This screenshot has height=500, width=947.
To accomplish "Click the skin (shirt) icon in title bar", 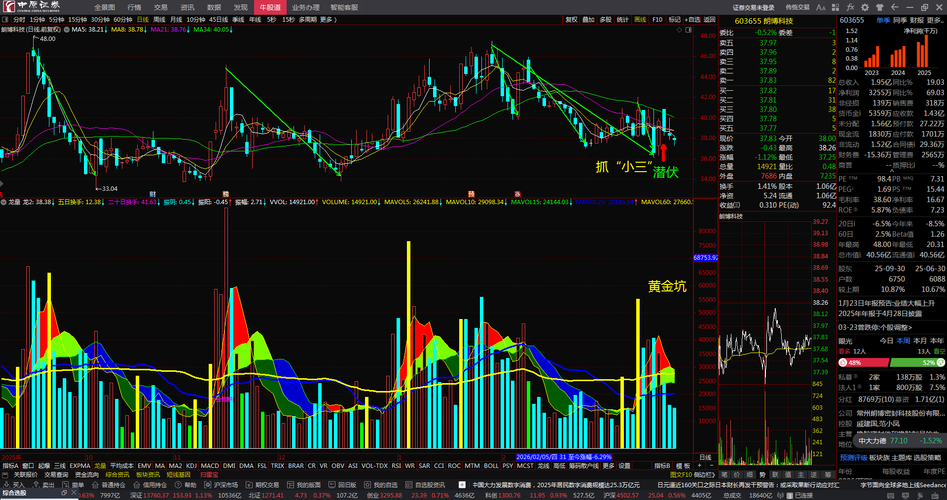I will tap(879, 8).
